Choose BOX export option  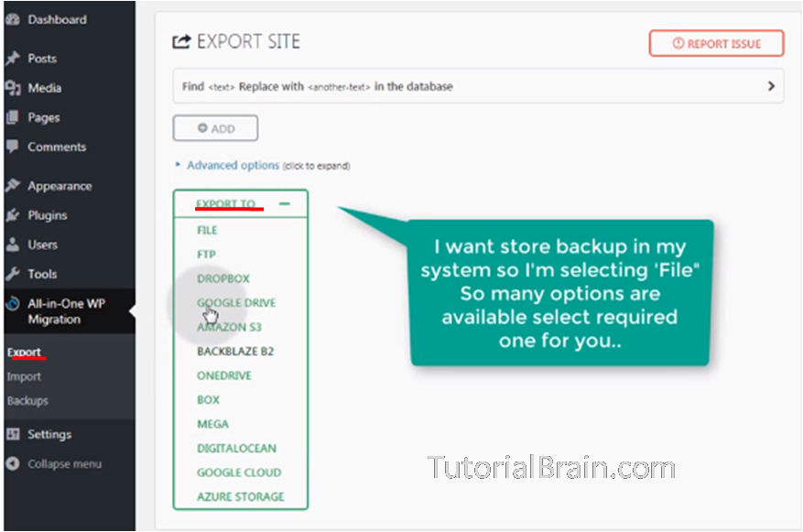(x=208, y=400)
